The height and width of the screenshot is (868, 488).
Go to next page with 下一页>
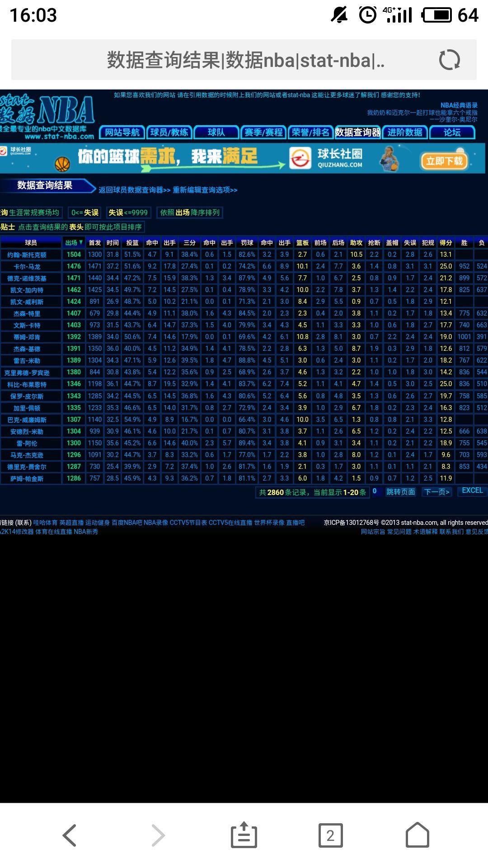(x=437, y=492)
